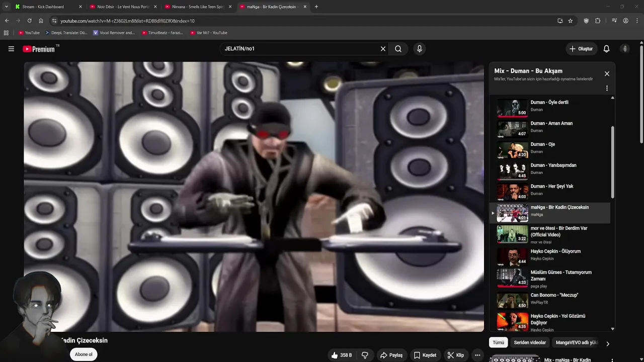
Task: Play Duman - Aman Aman
Action: pyautogui.click(x=549, y=128)
